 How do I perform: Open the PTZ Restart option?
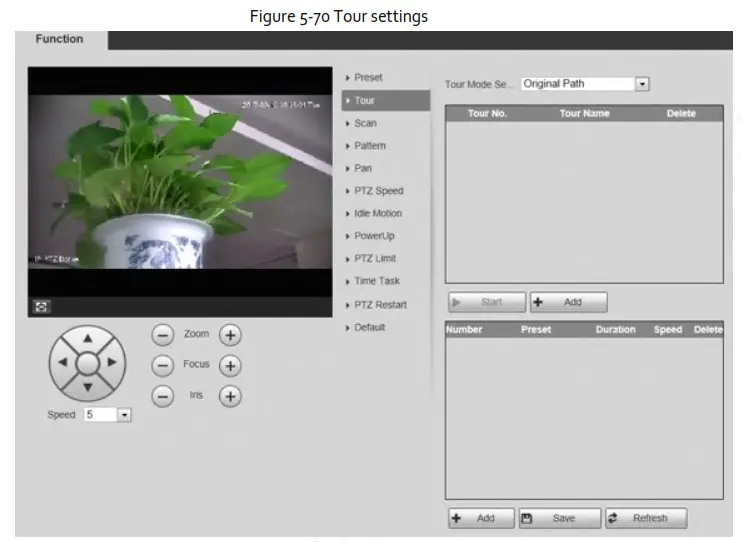pyautogui.click(x=380, y=305)
